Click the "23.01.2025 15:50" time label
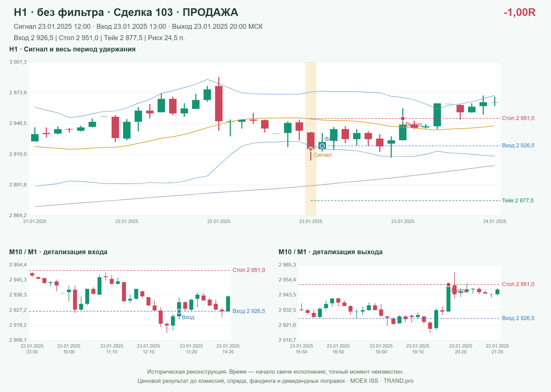This screenshot has height=392, width=551. click(x=302, y=349)
